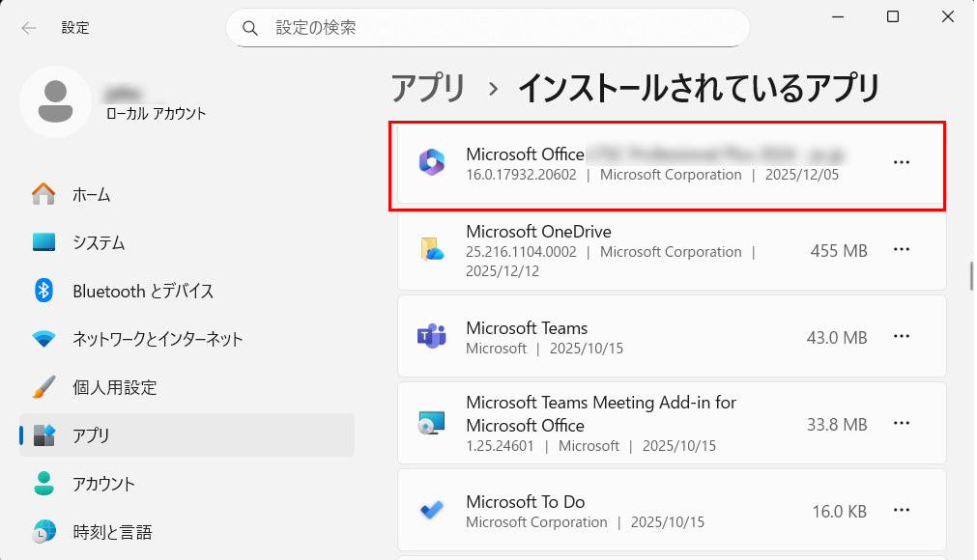Open more options for Microsoft Teams
977x560 pixels.
pyautogui.click(x=901, y=336)
